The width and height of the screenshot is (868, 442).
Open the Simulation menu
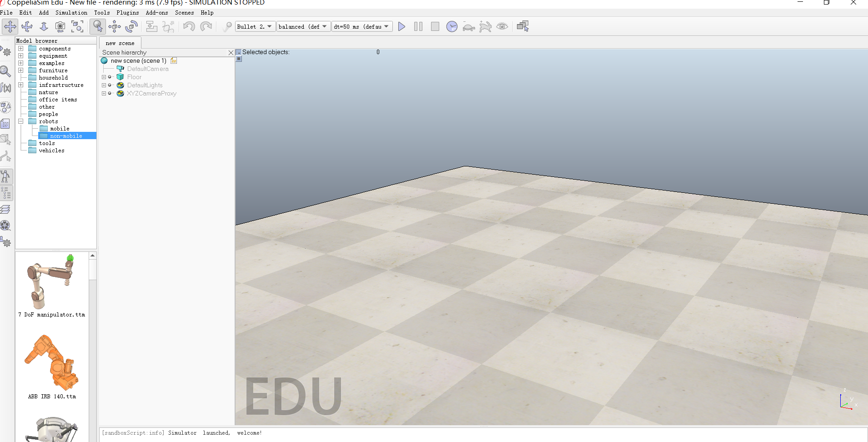pyautogui.click(x=71, y=13)
